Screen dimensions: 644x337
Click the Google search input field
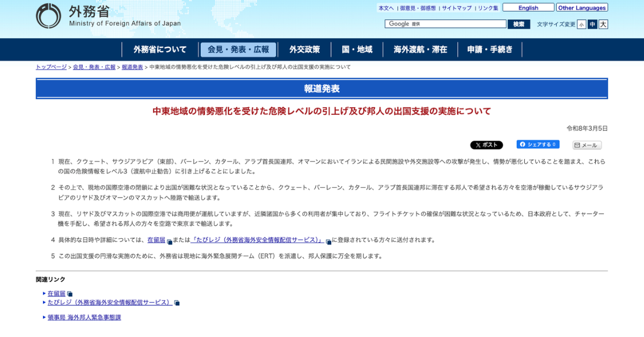coord(445,24)
